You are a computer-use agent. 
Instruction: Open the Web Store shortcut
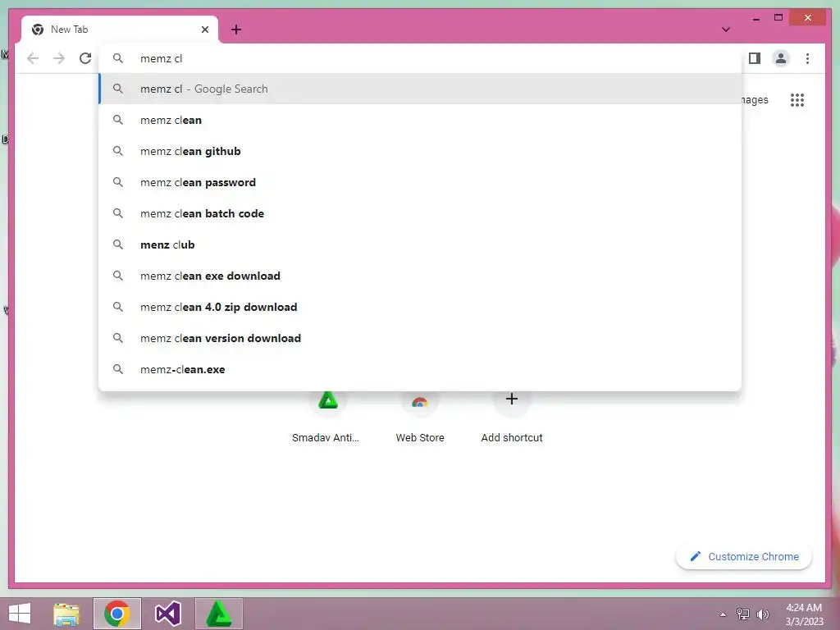(x=420, y=417)
